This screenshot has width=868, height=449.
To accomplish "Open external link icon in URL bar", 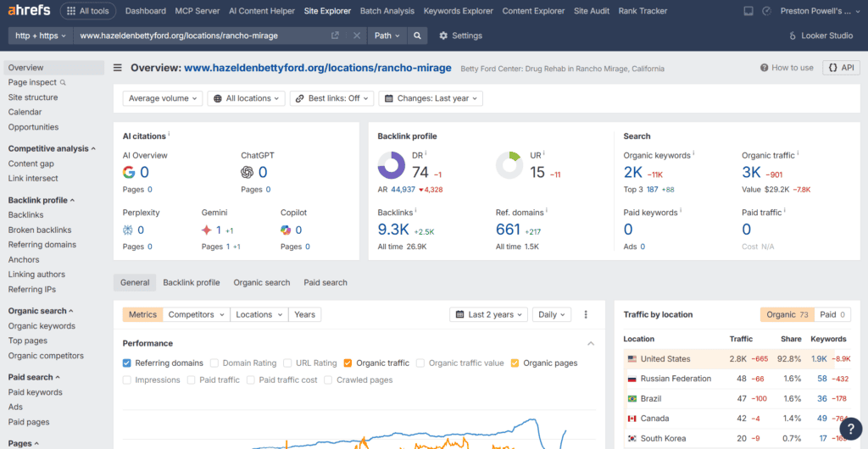I will [335, 36].
